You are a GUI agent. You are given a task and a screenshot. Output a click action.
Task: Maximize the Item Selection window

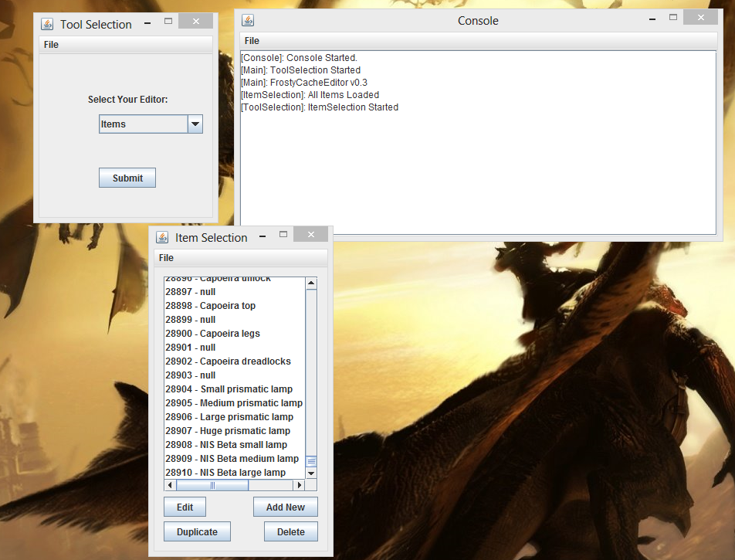[x=283, y=234]
